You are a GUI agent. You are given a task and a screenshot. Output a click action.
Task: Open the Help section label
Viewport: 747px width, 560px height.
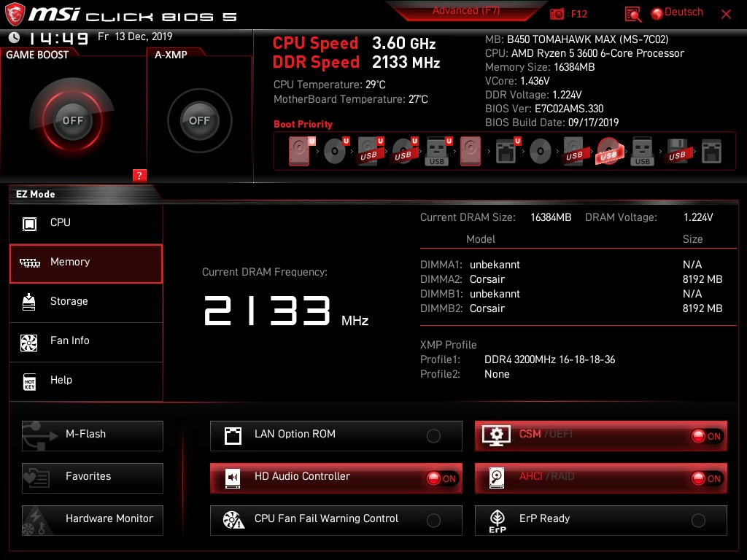[x=61, y=380]
